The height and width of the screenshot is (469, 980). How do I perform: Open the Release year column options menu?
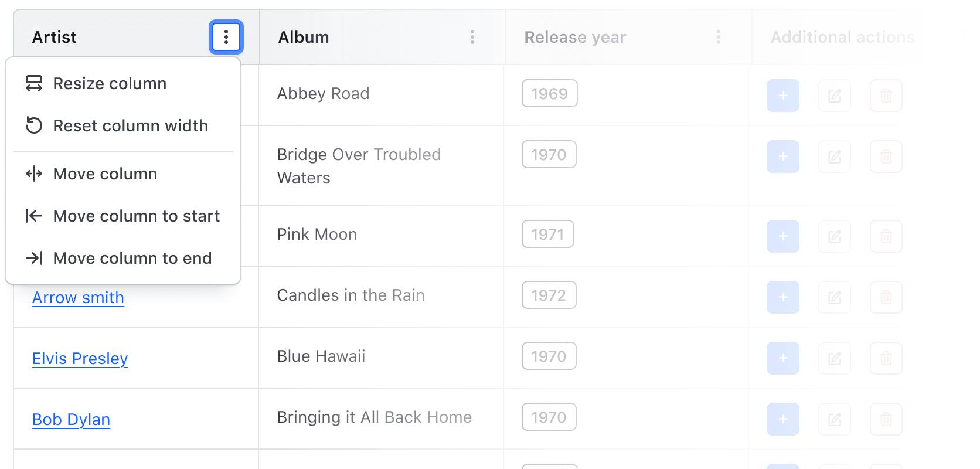click(x=718, y=38)
